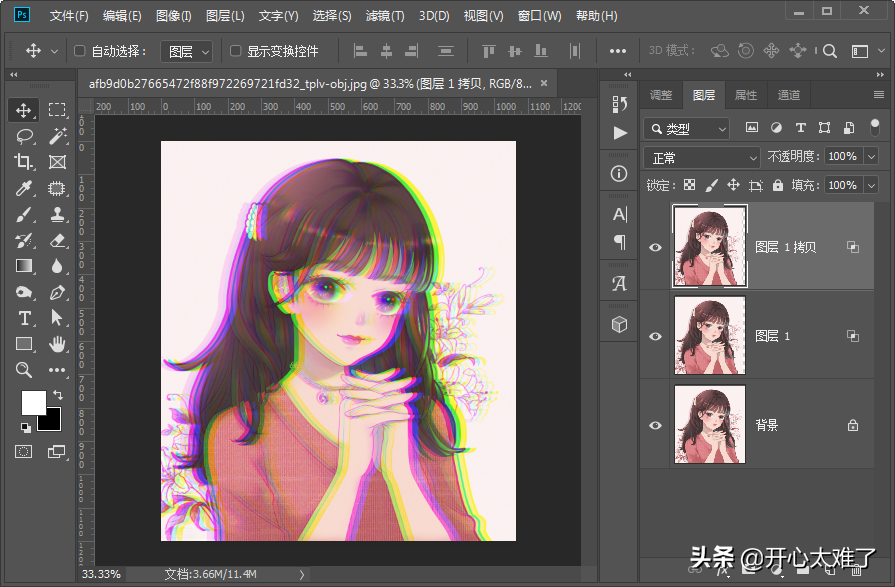Toggle lock image pixels brush icon

[x=711, y=185]
